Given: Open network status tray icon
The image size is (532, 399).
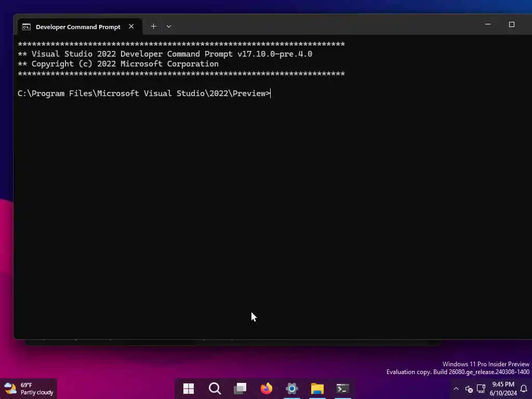Looking at the screenshot, I should pos(481,389).
